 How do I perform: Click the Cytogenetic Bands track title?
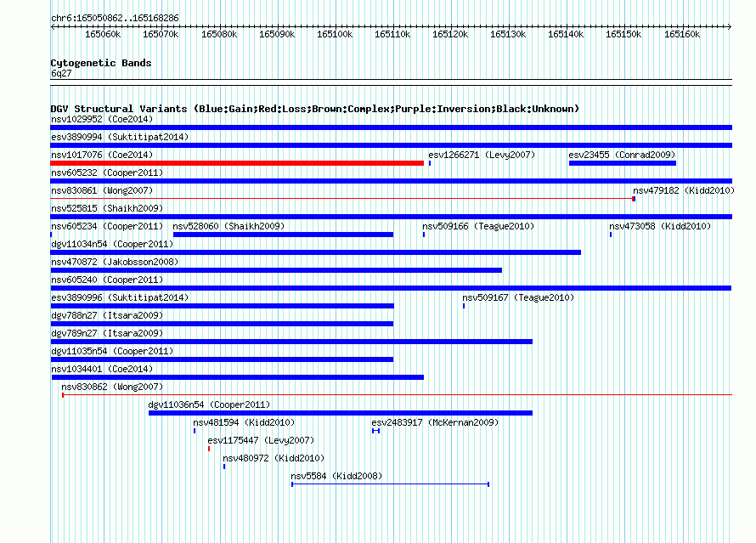[101, 63]
